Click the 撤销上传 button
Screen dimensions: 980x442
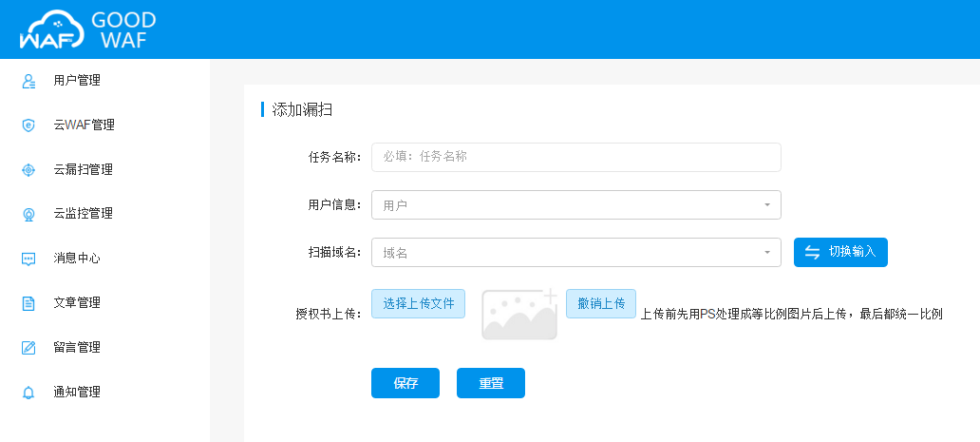[600, 304]
